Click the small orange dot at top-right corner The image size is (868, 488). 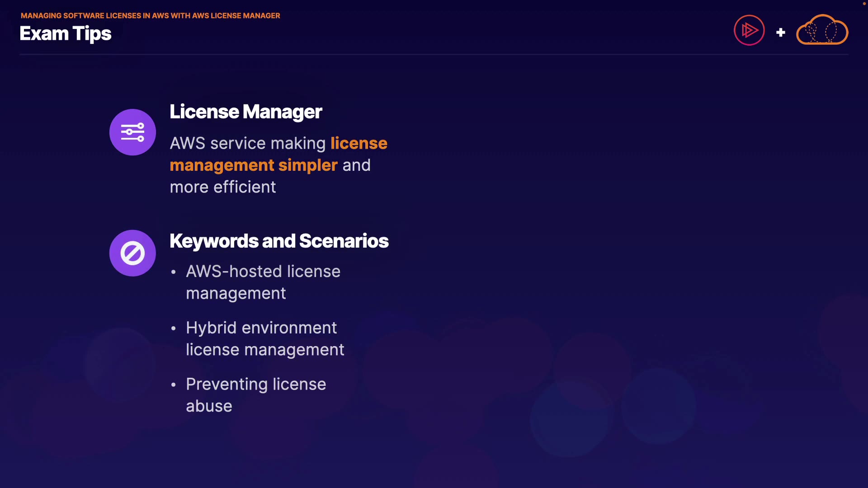point(864,4)
